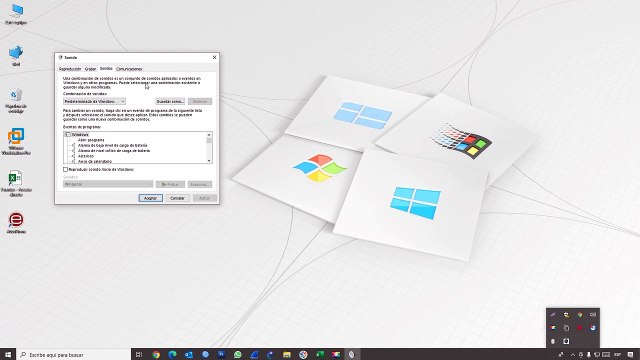Enable Reproducir sonido Inicio de Windows checkbox
Image resolution: width=640 pixels, height=360 pixels.
[x=65, y=169]
